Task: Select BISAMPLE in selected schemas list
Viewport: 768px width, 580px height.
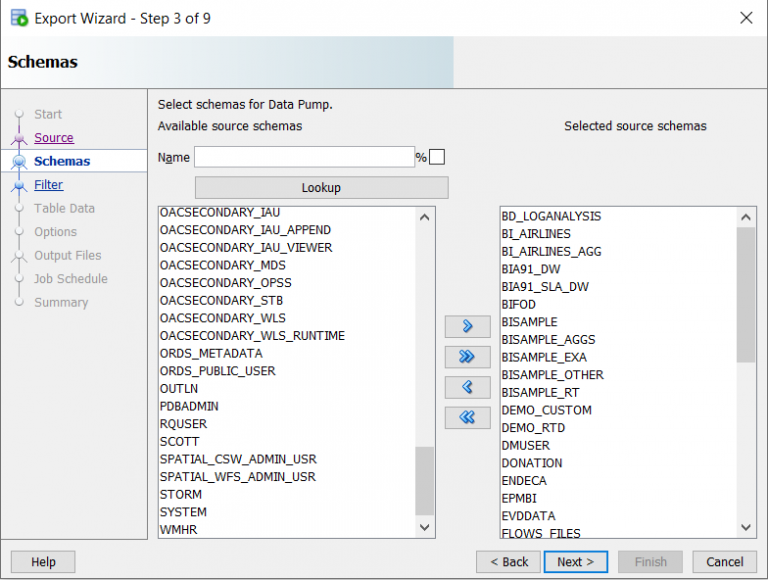Action: [530, 322]
